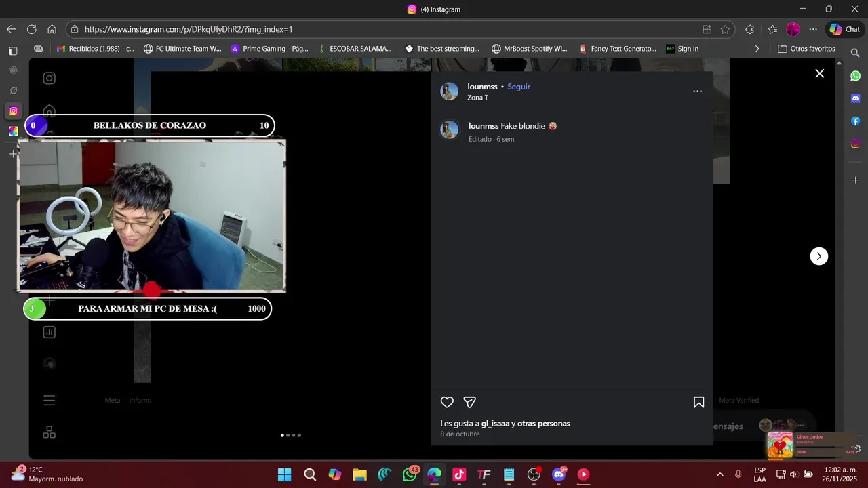The image size is (868, 488).
Task: Open the Recibidos (1.988) Gmail bookmark
Action: click(96, 49)
